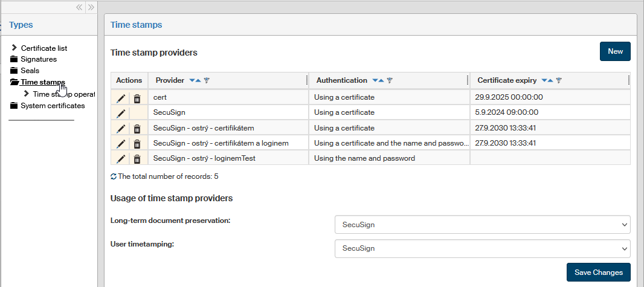644x287 pixels.
Task: Select System certificates in the Types tree
Action: click(53, 106)
